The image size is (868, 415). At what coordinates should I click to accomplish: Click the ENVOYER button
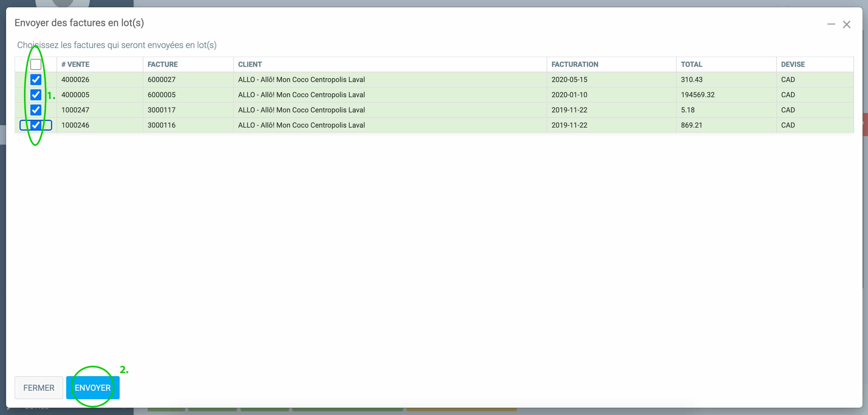(x=93, y=388)
